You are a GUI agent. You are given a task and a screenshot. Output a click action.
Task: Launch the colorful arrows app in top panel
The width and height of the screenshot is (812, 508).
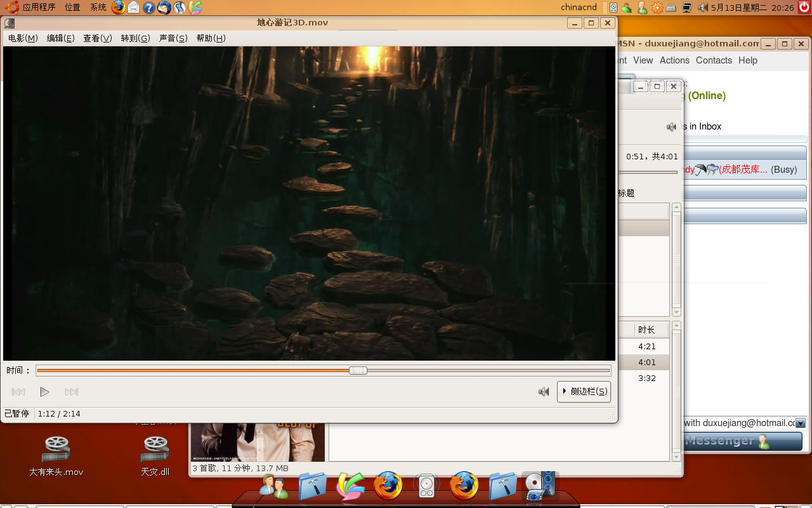pos(195,8)
